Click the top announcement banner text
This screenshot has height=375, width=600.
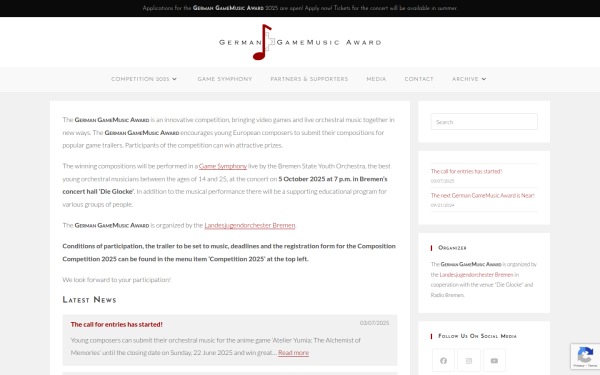point(300,8)
